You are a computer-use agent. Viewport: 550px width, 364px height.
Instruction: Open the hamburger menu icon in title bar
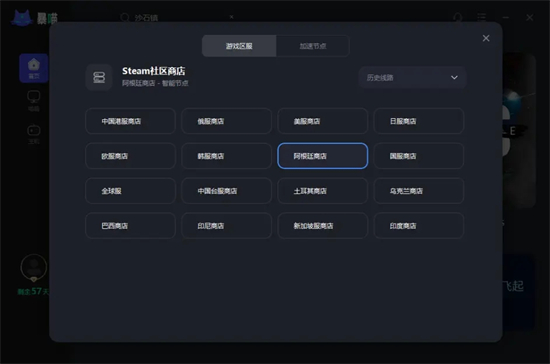(x=482, y=17)
